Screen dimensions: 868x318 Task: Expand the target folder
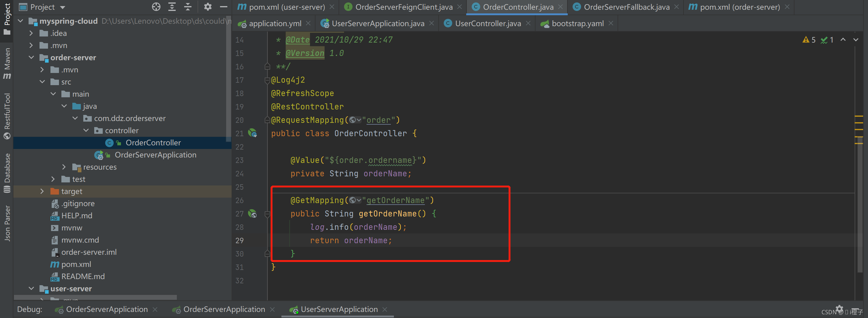click(42, 191)
